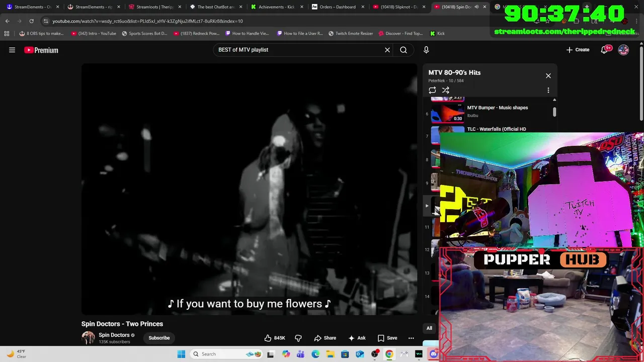Open Outlook from taskbar

tap(360, 354)
